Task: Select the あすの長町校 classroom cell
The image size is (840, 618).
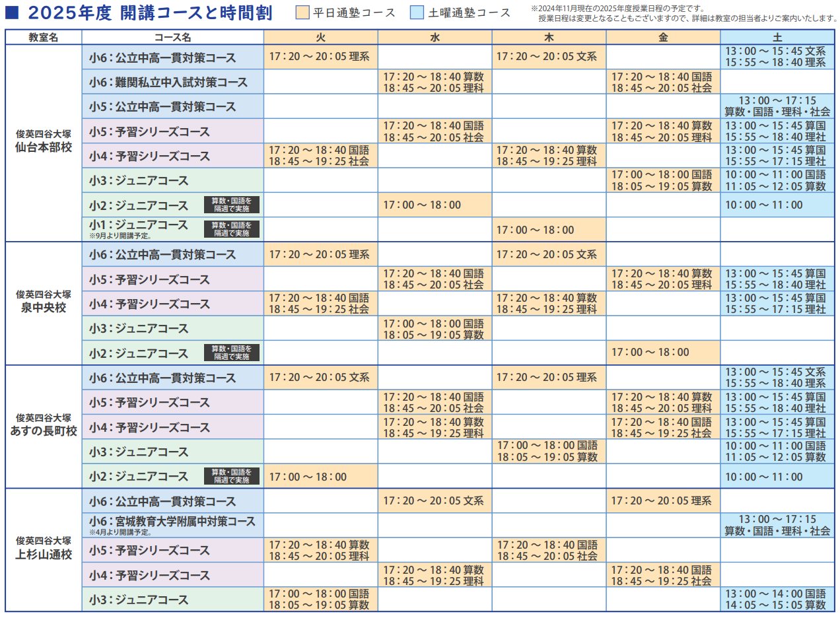Action: coord(44,426)
